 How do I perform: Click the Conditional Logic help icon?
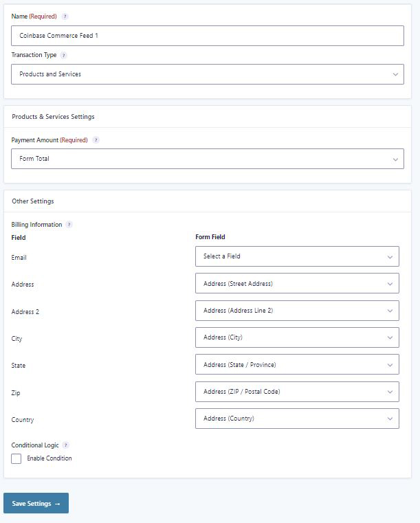pos(66,445)
